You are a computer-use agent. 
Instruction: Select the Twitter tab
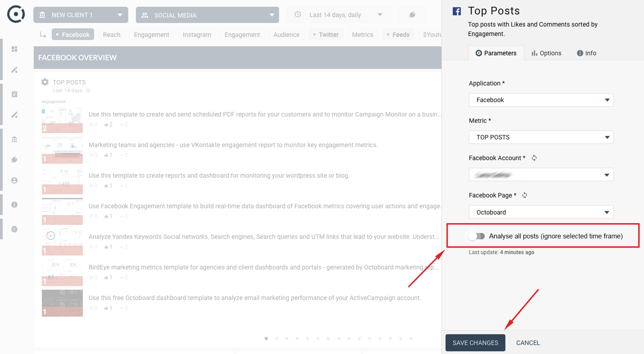point(326,35)
